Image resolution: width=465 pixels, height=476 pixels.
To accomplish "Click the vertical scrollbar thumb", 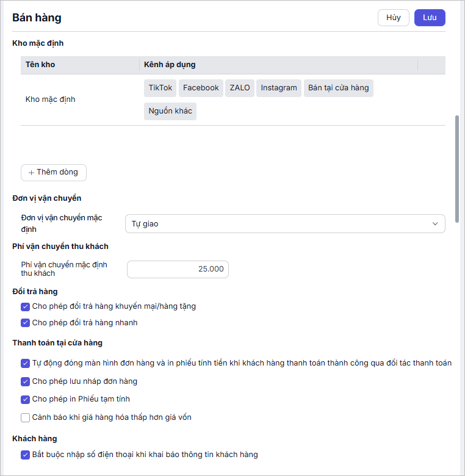I will tap(458, 162).
